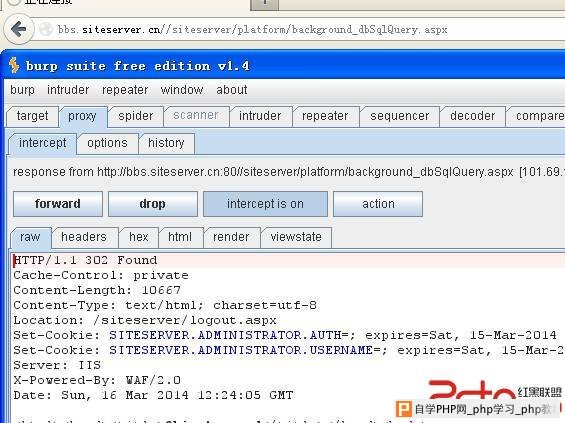Click the SITESERVER.ADMINISTRATOR.USERNAME cookie line

tap(288, 351)
